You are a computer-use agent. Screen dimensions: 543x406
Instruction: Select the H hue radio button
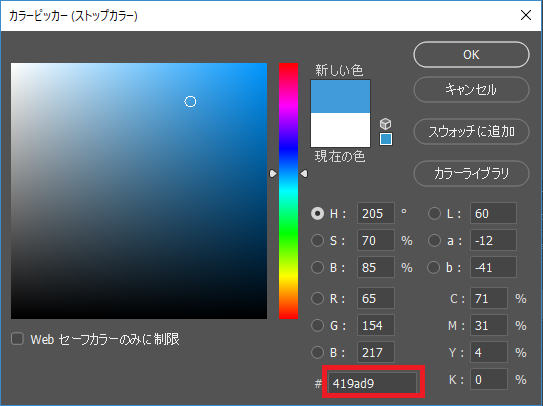click(x=318, y=213)
